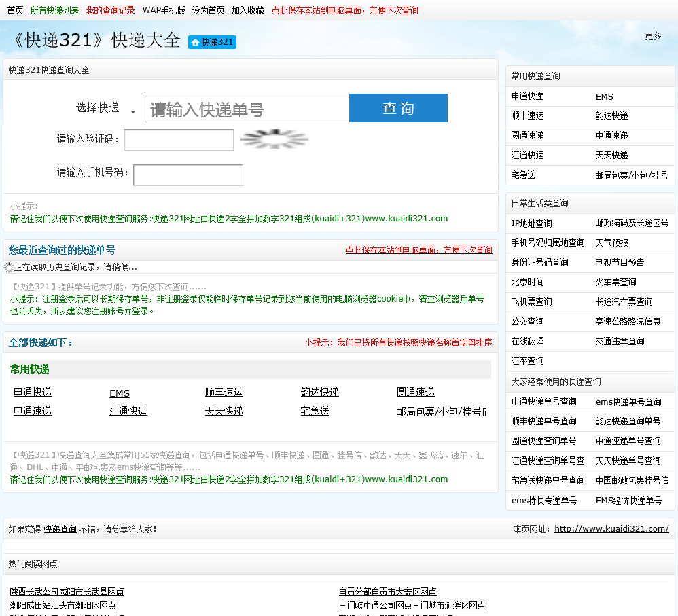Click 宅急送 under 常用快递 list
The width and height of the screenshot is (678, 616).
(315, 411)
